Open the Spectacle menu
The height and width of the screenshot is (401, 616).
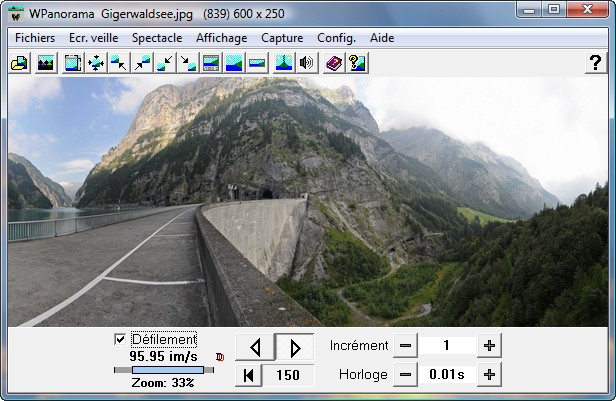[x=157, y=38]
